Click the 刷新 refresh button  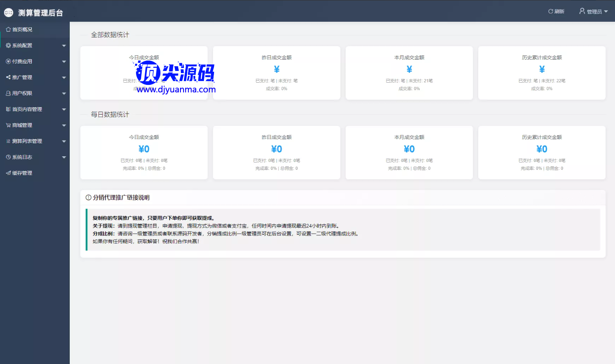[x=556, y=11]
